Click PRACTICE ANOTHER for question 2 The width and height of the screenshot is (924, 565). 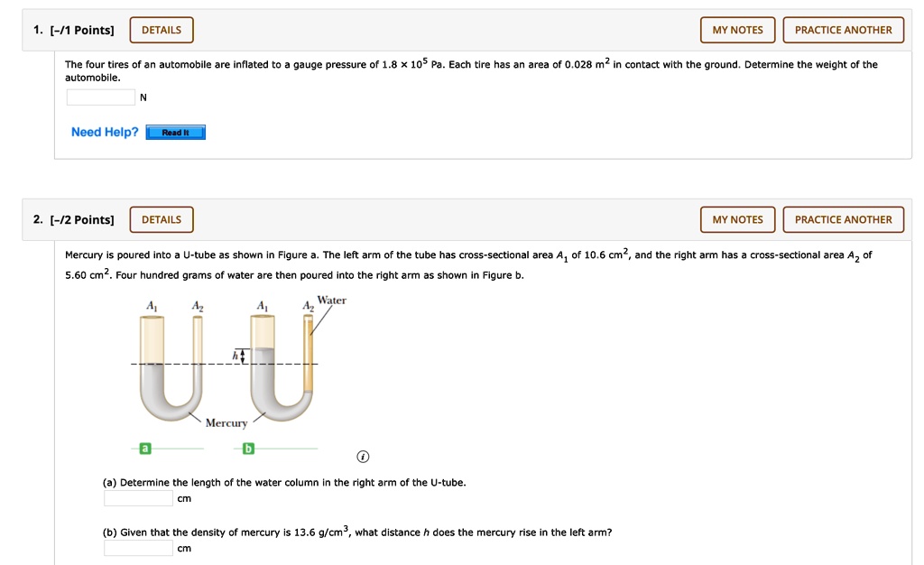[x=844, y=219]
